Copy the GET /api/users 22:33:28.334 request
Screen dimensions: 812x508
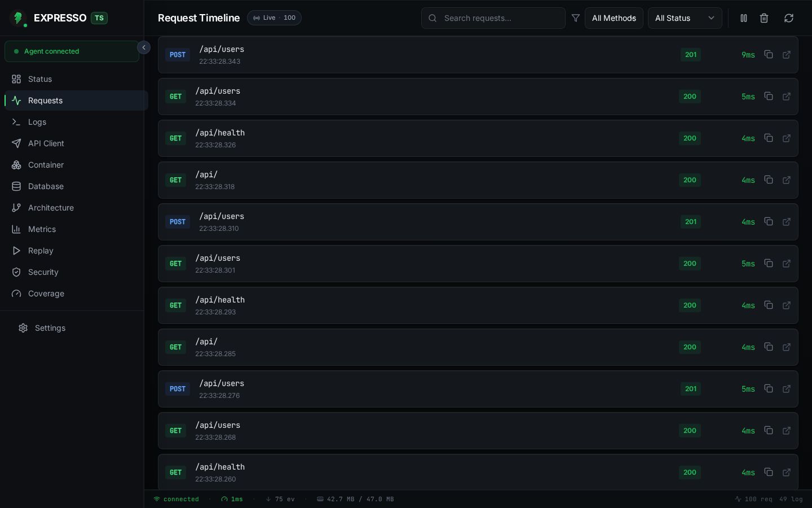click(769, 97)
